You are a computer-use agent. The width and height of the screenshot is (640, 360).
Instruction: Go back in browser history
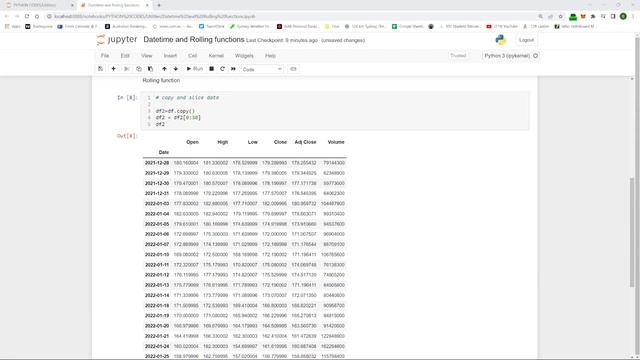(7, 16)
